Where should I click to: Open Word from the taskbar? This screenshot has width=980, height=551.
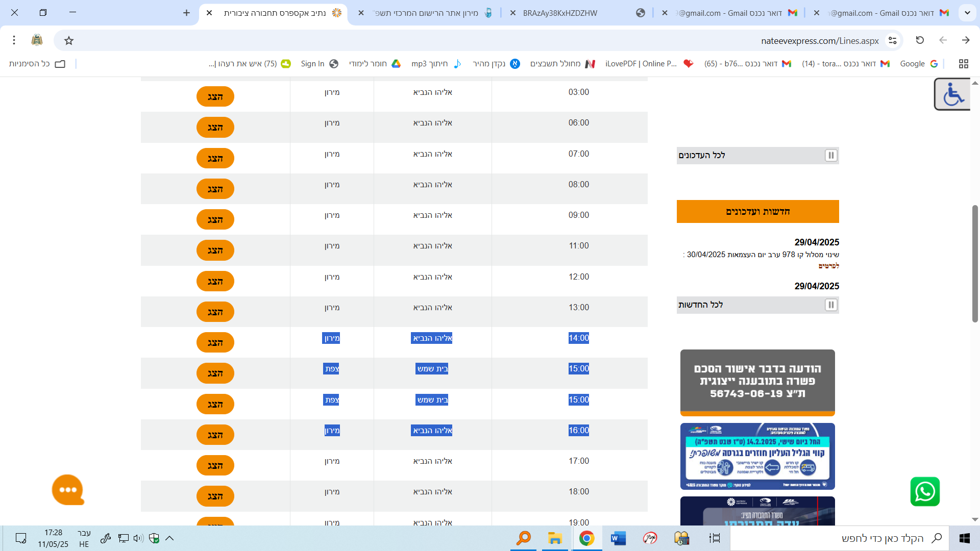[x=618, y=538]
